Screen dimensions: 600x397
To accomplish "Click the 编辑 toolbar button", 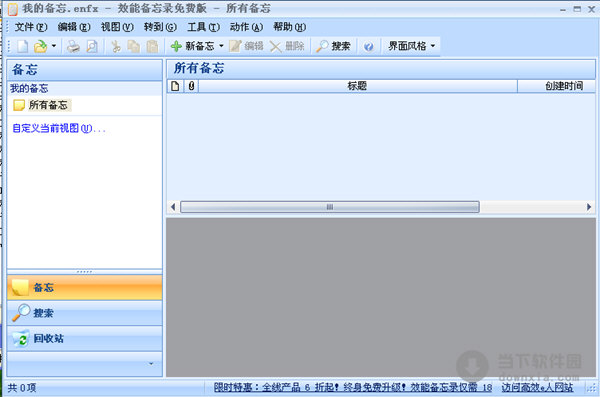I will [x=246, y=46].
